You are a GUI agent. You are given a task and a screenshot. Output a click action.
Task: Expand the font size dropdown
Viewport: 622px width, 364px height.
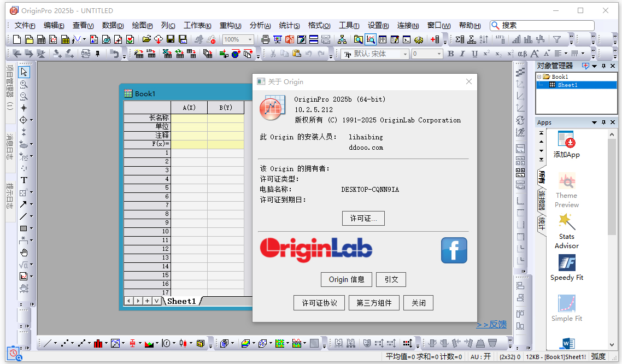tap(440, 54)
